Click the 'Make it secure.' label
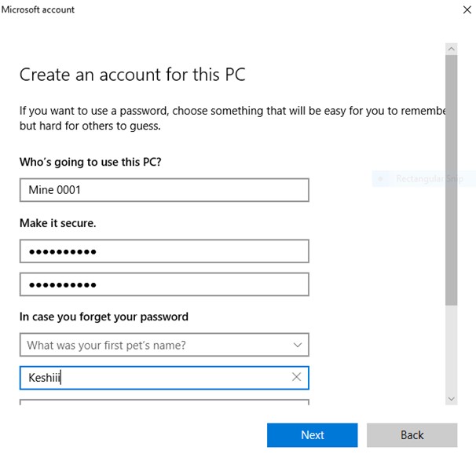Image resolution: width=476 pixels, height=465 pixels. pyautogui.click(x=57, y=223)
